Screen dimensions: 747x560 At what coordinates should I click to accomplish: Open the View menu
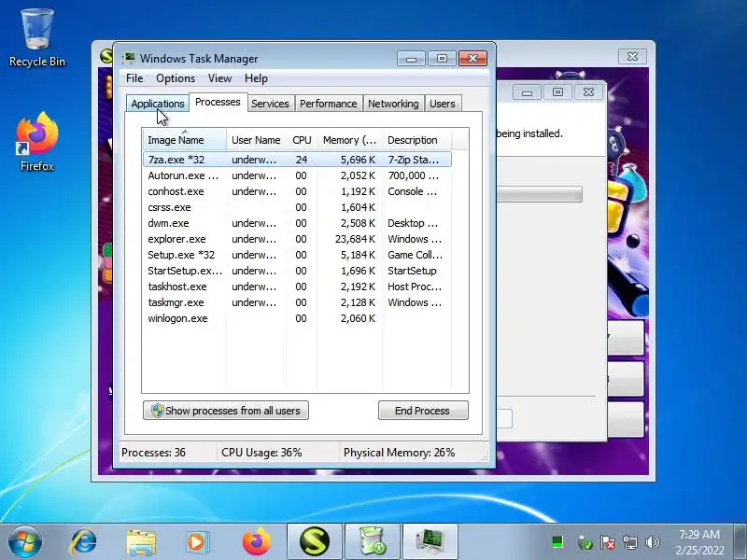pos(219,78)
